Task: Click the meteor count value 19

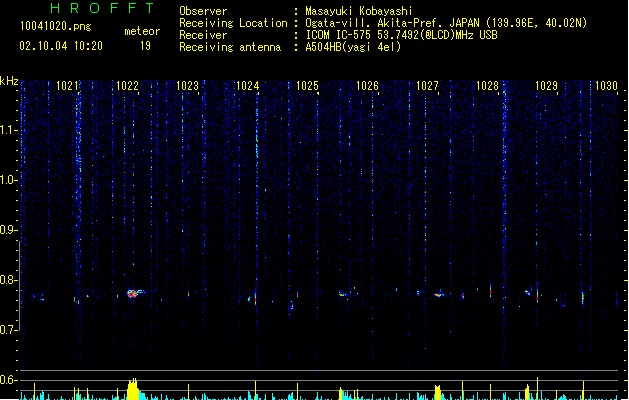Action: click(x=145, y=46)
